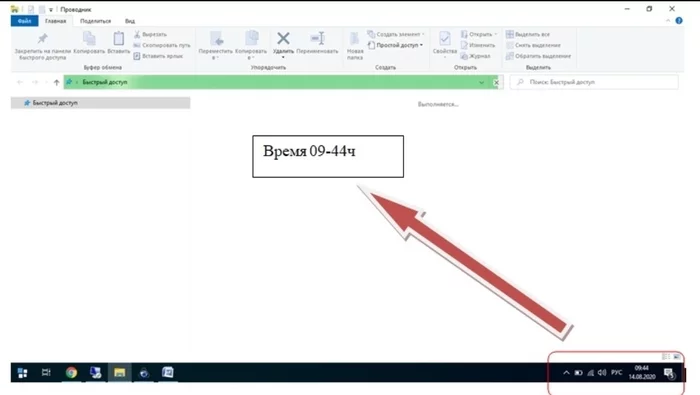Switch to large icons view button

point(677,356)
